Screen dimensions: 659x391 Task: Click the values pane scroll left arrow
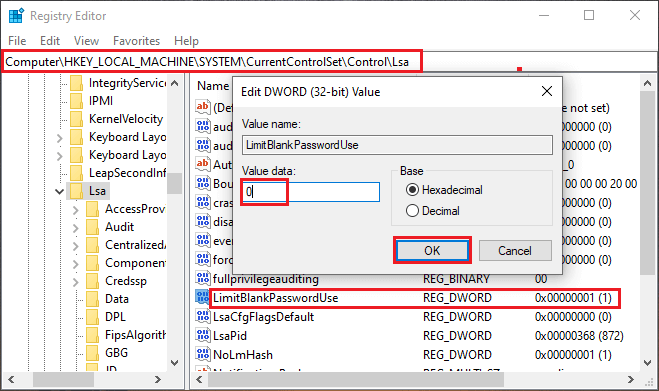(x=200, y=380)
